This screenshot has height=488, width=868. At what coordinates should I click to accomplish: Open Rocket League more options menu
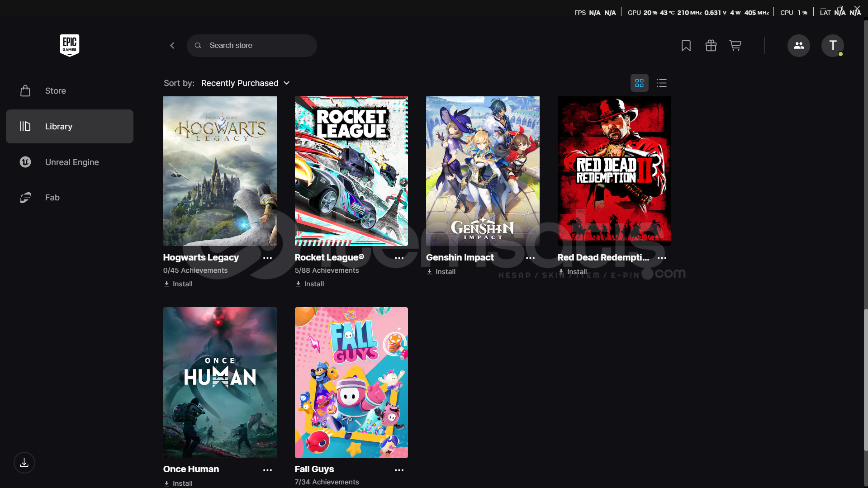(x=399, y=258)
